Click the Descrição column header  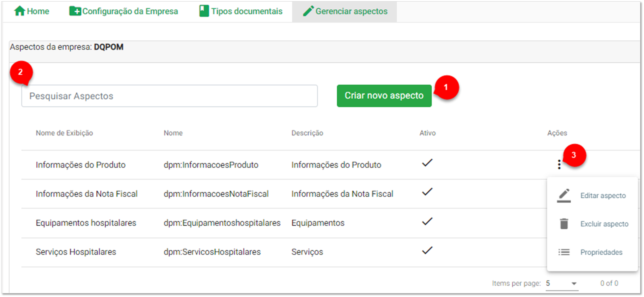coord(307,133)
